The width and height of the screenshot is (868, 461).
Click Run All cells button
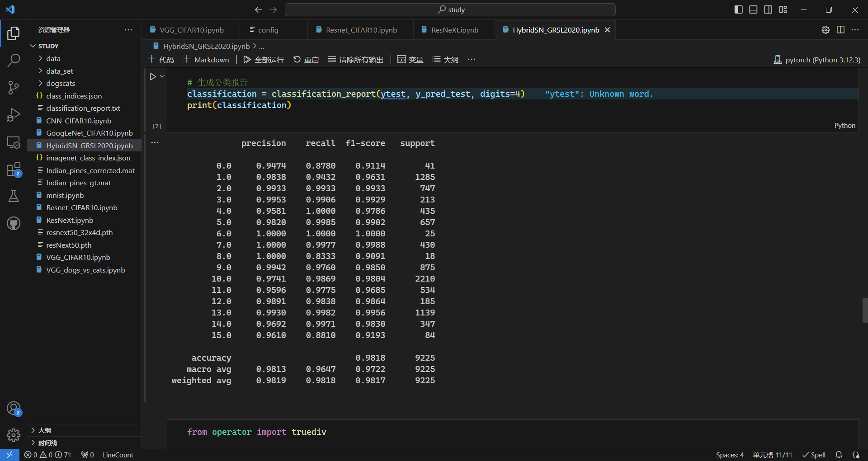[264, 60]
